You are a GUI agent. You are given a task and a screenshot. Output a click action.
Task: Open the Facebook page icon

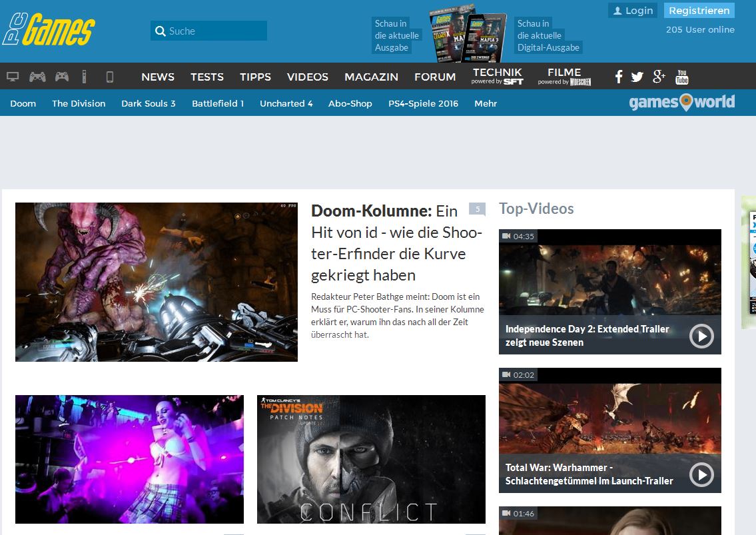tap(619, 76)
